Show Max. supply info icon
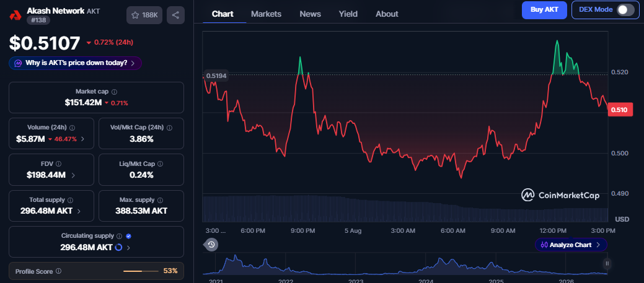The height and width of the screenshot is (283, 644). (160, 200)
